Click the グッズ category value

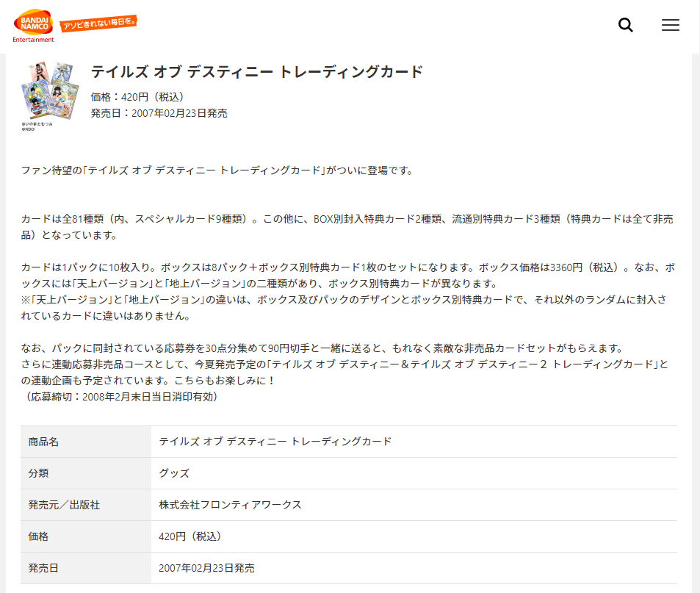point(174,473)
